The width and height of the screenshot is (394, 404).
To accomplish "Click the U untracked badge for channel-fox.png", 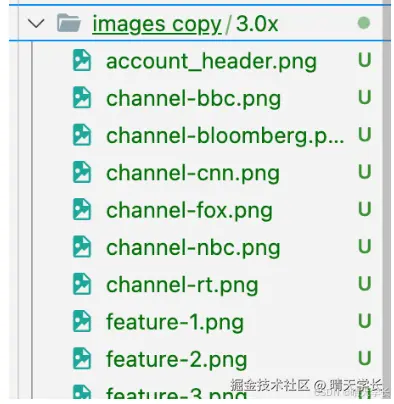I will (364, 209).
